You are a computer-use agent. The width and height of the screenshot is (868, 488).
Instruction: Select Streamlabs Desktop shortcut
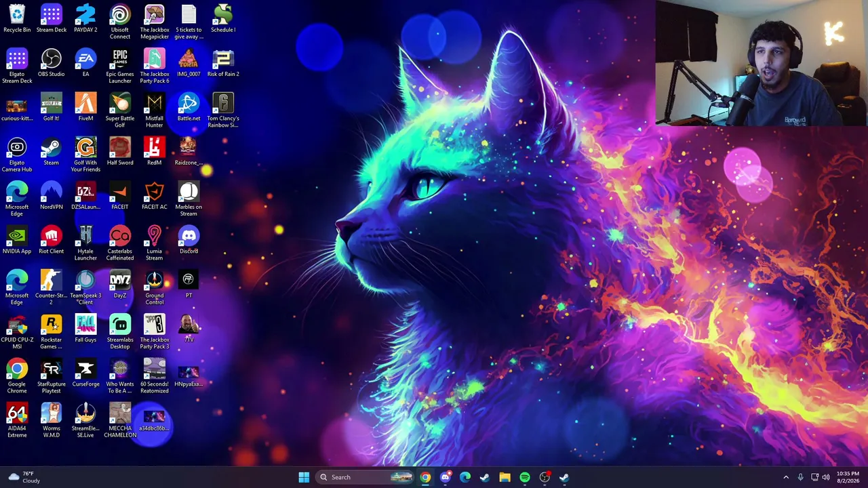click(120, 332)
